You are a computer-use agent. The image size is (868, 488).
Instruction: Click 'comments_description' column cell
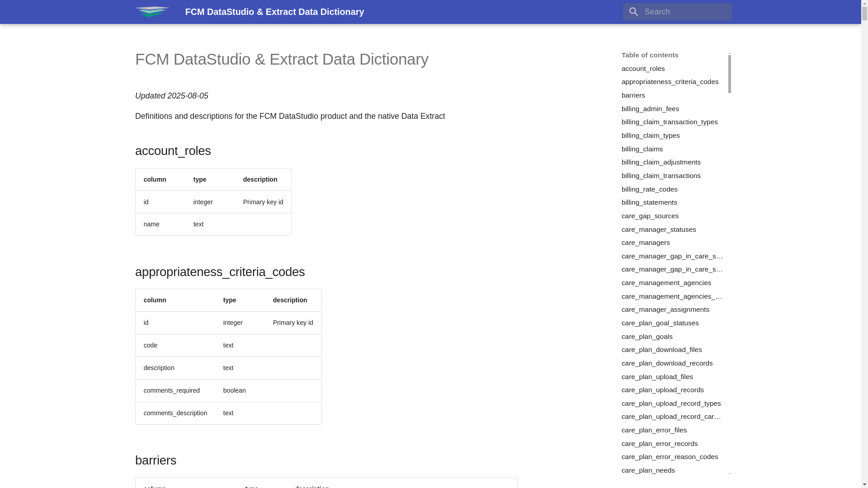tap(175, 413)
